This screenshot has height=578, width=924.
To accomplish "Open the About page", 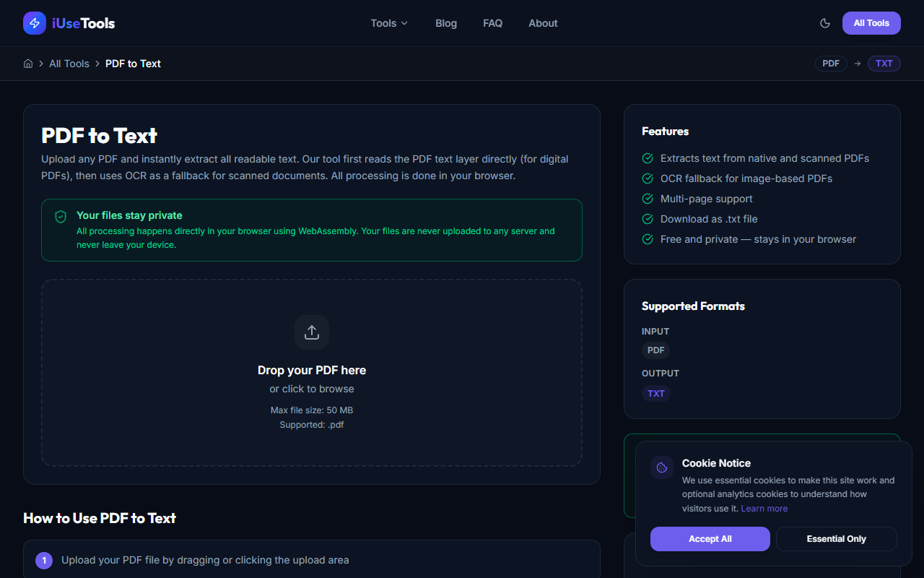I will [543, 23].
